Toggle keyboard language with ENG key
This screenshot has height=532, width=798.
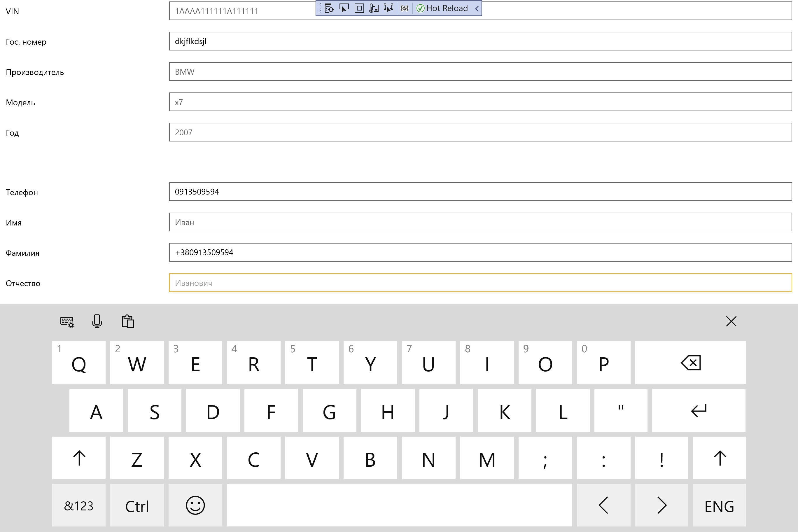pos(719,505)
